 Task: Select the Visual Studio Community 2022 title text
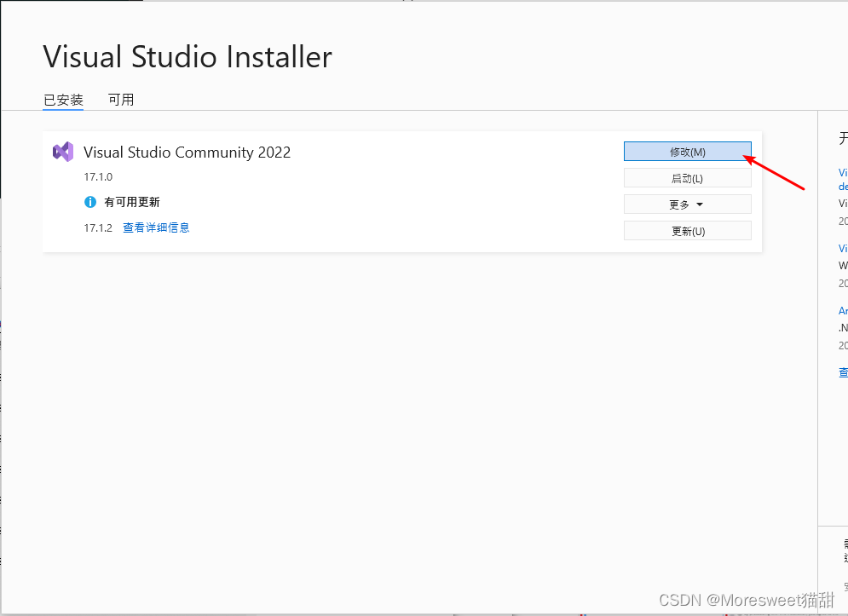point(187,153)
